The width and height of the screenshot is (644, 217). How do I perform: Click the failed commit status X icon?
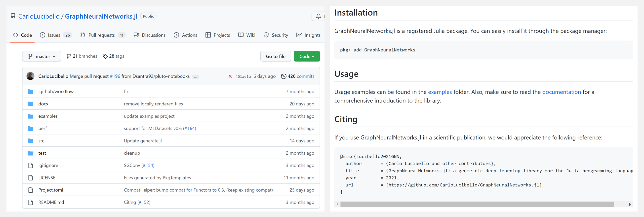(230, 76)
